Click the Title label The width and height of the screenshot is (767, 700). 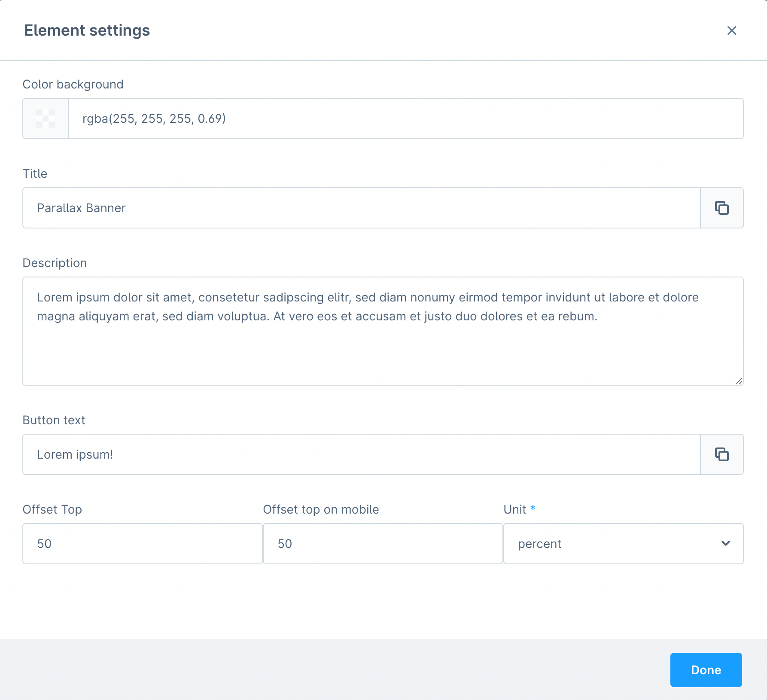coord(35,173)
